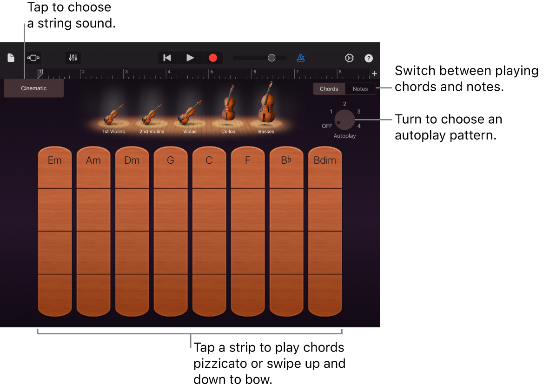Turn Autoplay off
The height and width of the screenshot is (392, 543).
[x=330, y=124]
